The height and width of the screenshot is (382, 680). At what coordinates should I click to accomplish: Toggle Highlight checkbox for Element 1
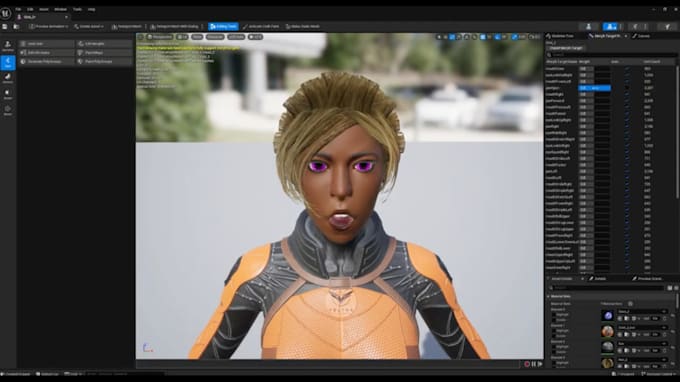[x=554, y=331]
